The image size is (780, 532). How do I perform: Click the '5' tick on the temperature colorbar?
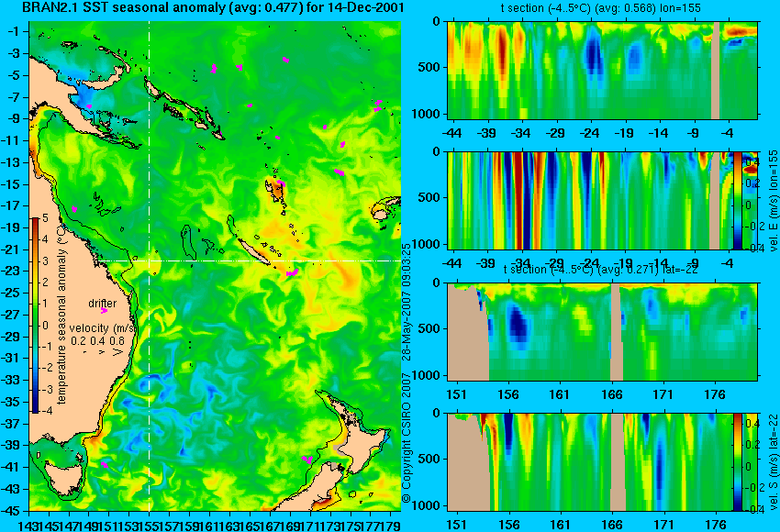point(45,217)
